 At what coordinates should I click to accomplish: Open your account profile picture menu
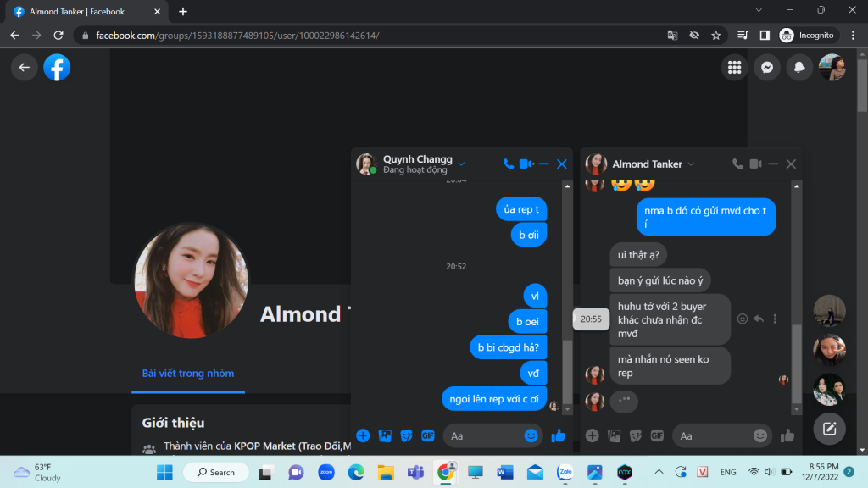point(832,68)
